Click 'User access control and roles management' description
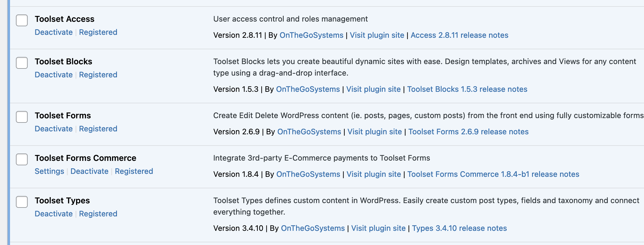The image size is (644, 245). coord(290,19)
